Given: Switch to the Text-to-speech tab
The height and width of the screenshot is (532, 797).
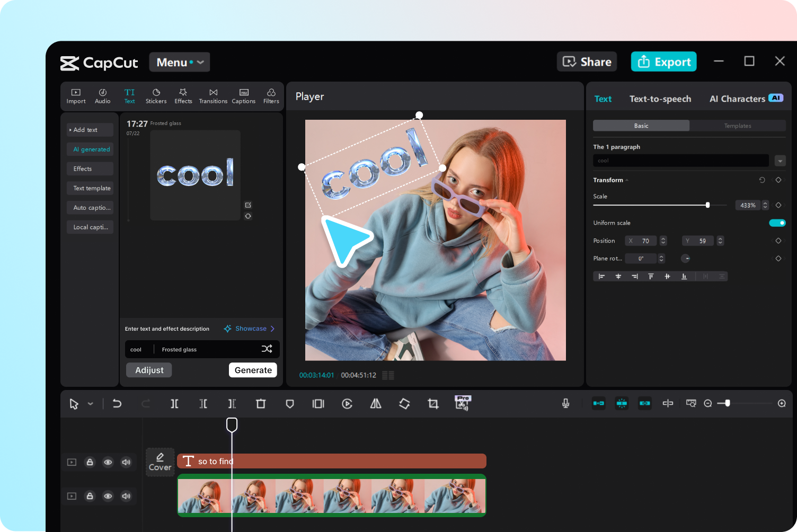Looking at the screenshot, I should pyautogui.click(x=660, y=99).
